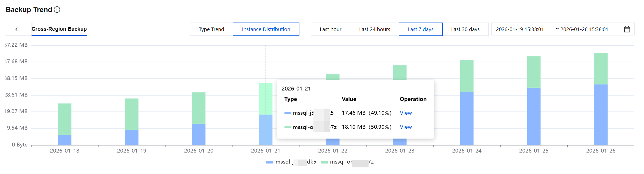The height and width of the screenshot is (174, 644).
Task: Choose the Last hour time range
Action: pyautogui.click(x=330, y=29)
